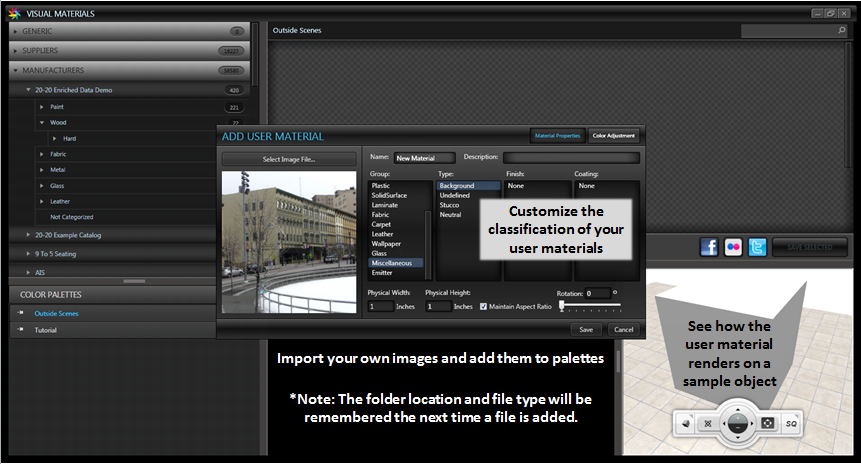Expand the SUPPLIERS section
This screenshot has width=861, height=464.
click(15, 51)
